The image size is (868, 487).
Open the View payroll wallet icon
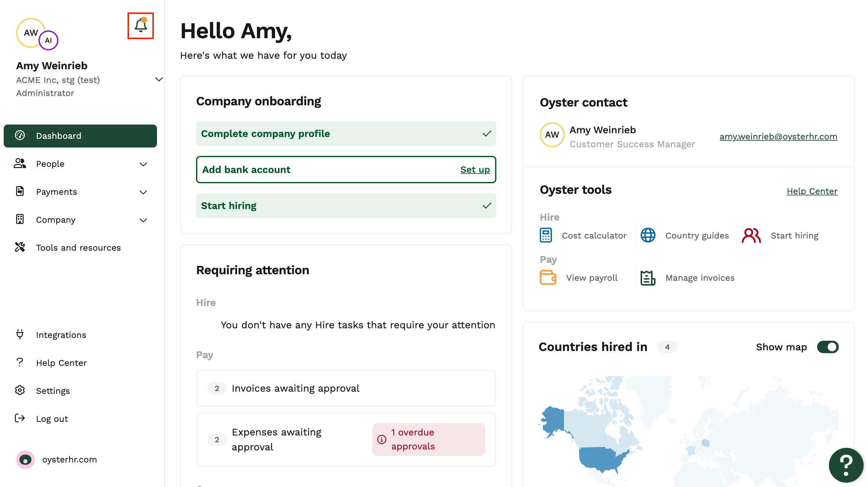tap(548, 277)
